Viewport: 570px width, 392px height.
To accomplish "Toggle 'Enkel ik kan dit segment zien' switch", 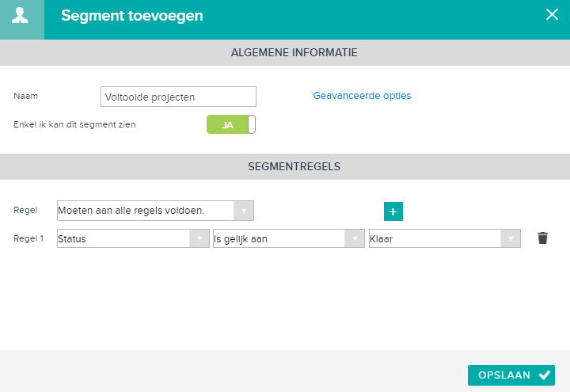I will coord(231,124).
